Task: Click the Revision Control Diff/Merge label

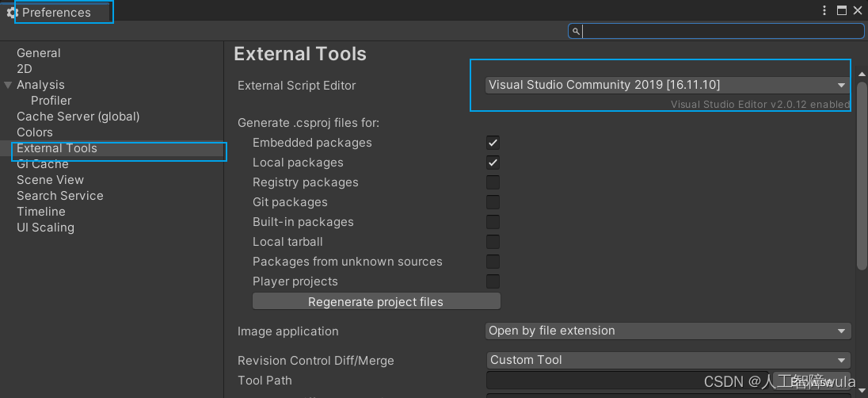Action: pyautogui.click(x=315, y=360)
